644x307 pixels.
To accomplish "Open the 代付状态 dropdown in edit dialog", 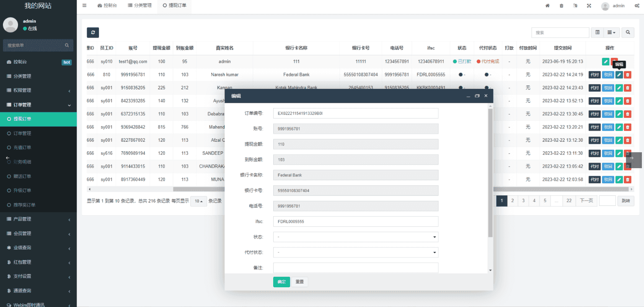I will (355, 252).
